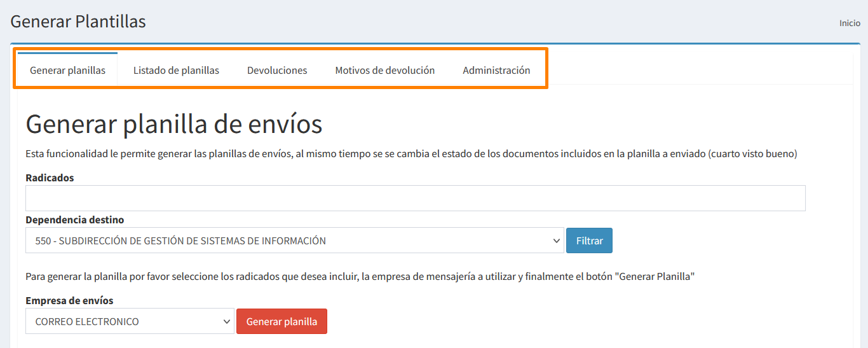Click the 'Para generar la planilla' instruction text
The height and width of the screenshot is (348, 868).
pyautogui.click(x=360, y=277)
